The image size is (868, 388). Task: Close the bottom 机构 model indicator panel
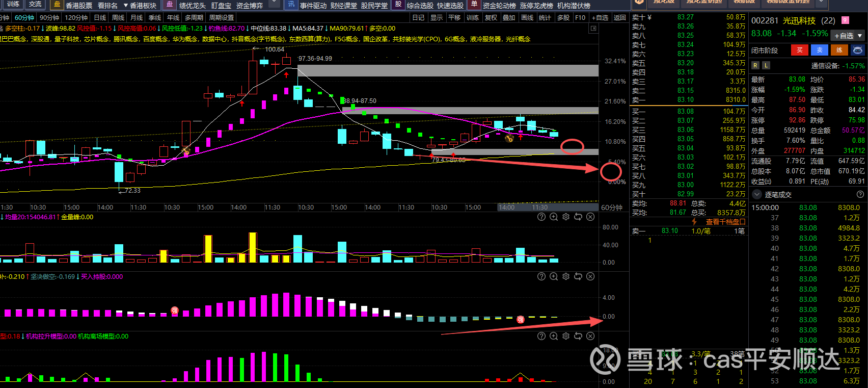pyautogui.click(x=590, y=336)
